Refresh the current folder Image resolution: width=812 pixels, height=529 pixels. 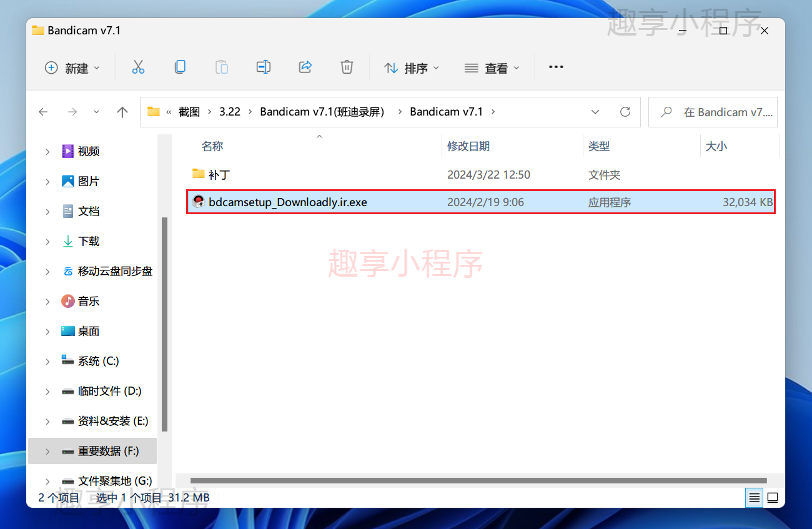click(x=625, y=112)
